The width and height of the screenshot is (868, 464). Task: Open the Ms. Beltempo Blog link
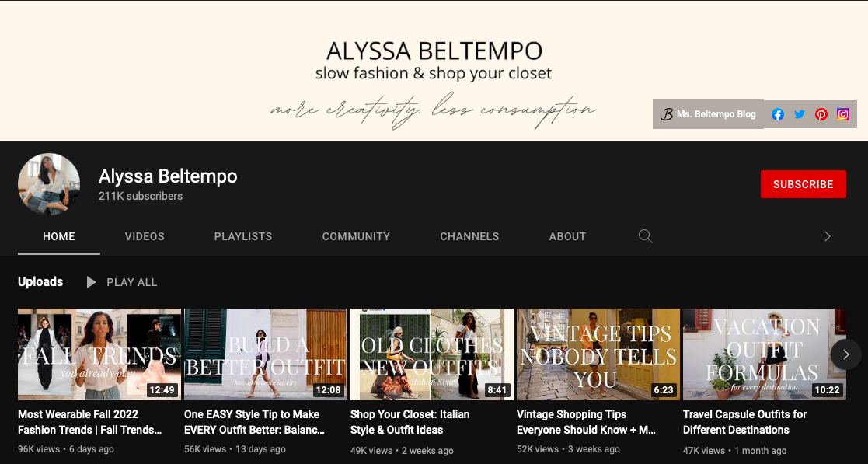[x=708, y=114]
